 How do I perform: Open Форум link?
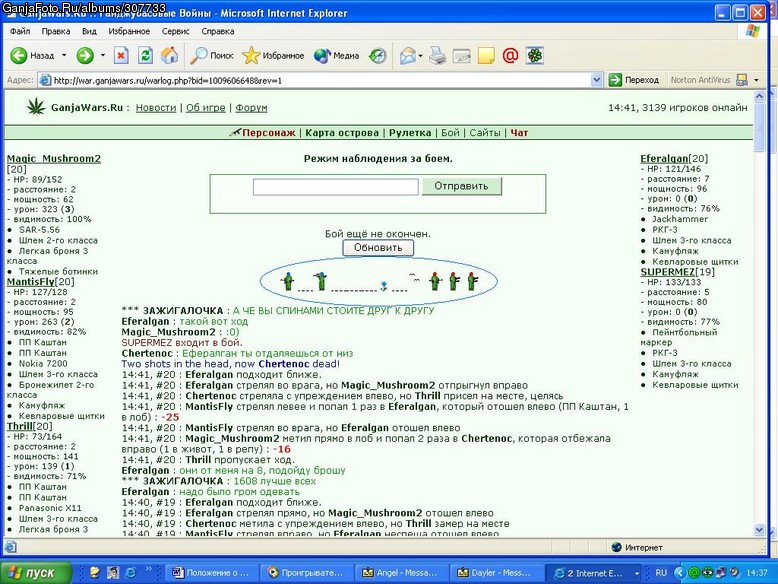(x=251, y=108)
